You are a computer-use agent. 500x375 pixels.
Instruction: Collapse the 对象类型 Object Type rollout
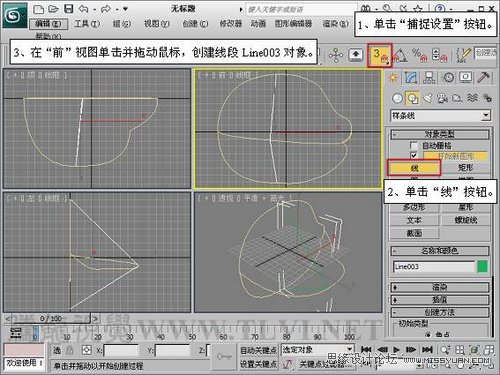click(440, 134)
